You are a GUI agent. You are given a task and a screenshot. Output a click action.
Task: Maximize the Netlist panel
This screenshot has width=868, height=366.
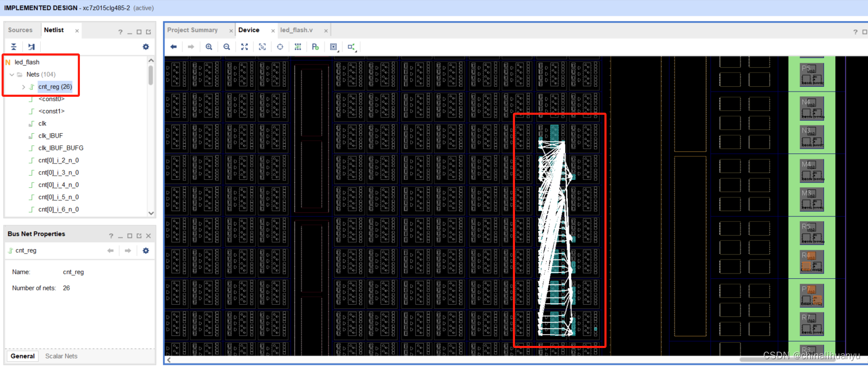tap(139, 32)
